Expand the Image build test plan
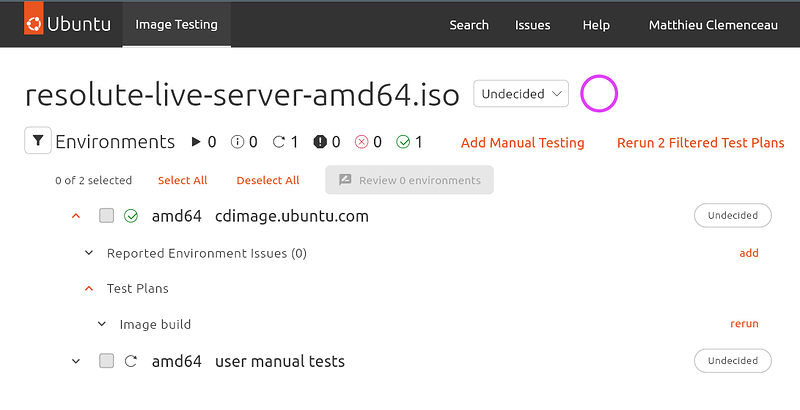Viewport: 800px width, 410px height. 102,324
